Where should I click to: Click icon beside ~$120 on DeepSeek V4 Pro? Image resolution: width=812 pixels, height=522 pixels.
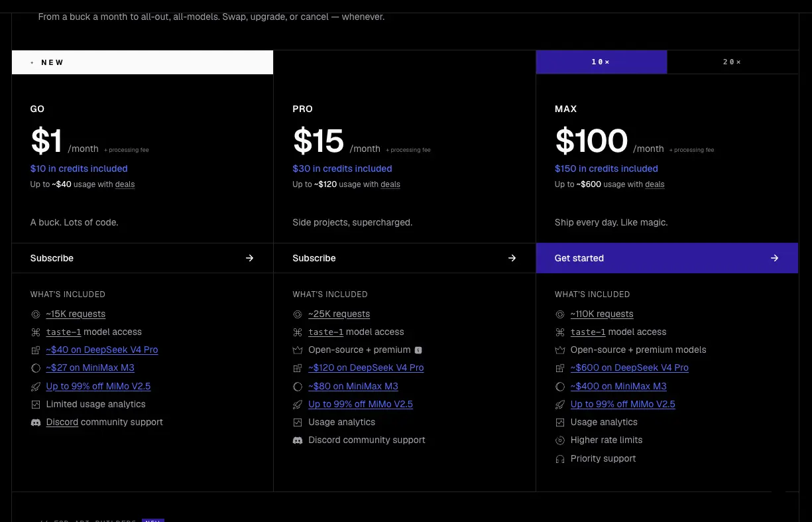(x=298, y=367)
